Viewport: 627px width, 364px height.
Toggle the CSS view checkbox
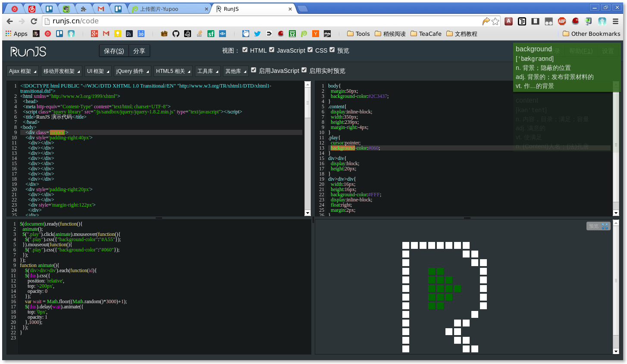(x=310, y=50)
